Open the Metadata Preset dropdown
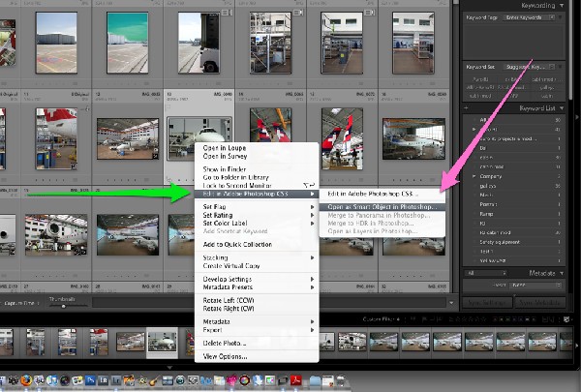 click(535, 285)
